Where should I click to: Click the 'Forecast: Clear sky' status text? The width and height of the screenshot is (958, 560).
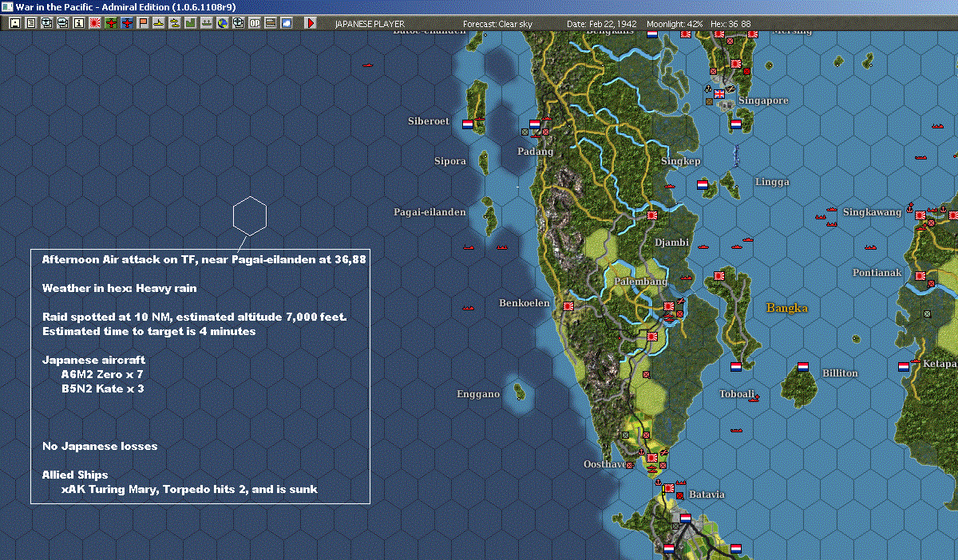[x=497, y=24]
